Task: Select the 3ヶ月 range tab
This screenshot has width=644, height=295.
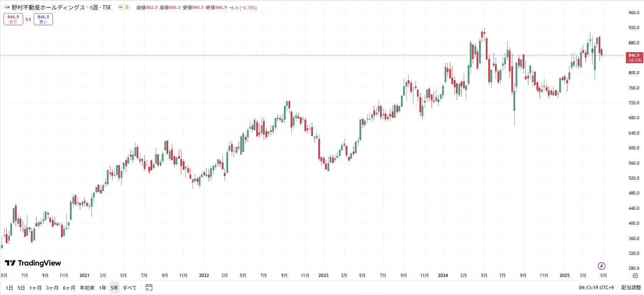Action: tap(52, 288)
